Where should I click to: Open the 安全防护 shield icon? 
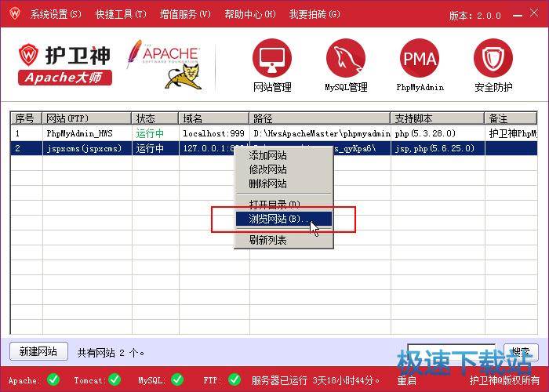point(493,58)
